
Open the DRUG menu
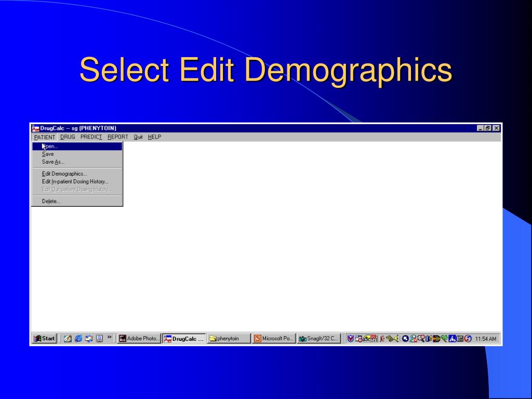[x=68, y=137]
